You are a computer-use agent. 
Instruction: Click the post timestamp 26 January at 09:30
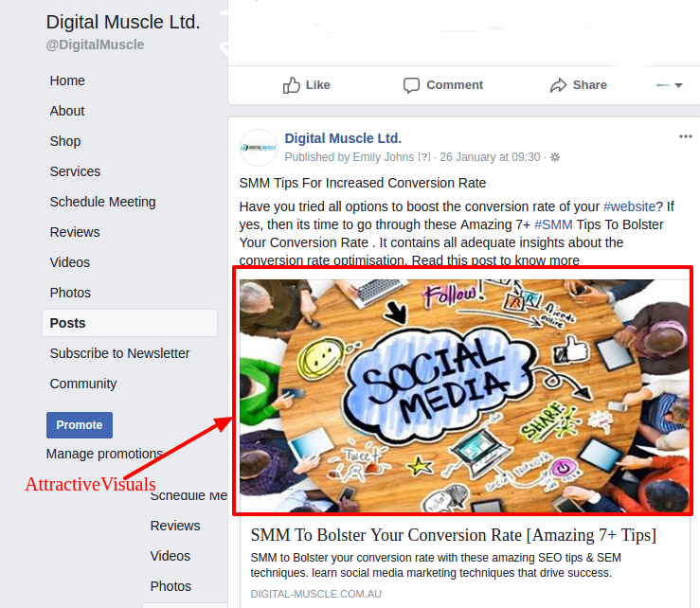490,157
